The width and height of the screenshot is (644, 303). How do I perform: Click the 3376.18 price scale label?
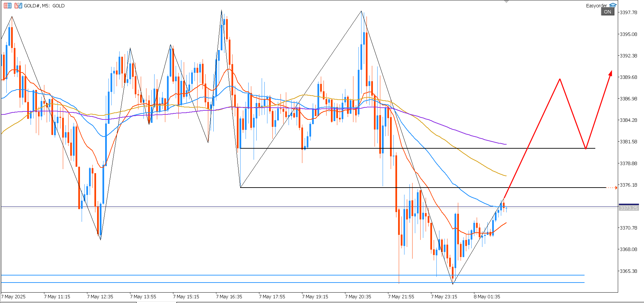[629, 185]
